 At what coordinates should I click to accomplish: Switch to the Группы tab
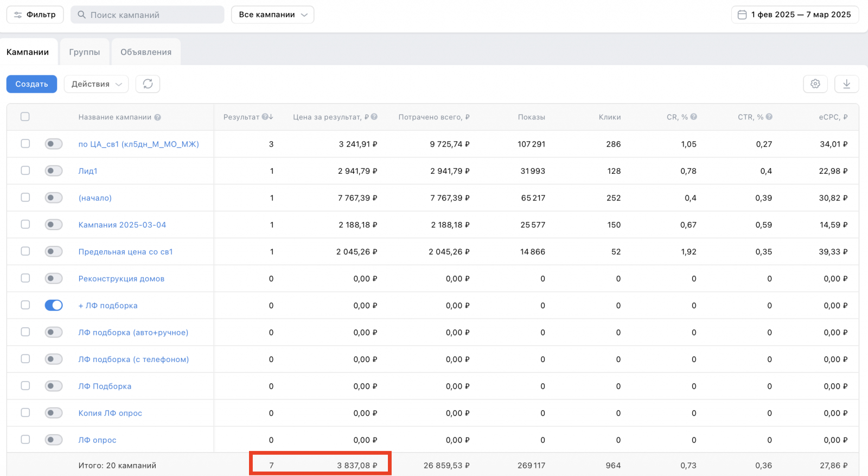85,52
